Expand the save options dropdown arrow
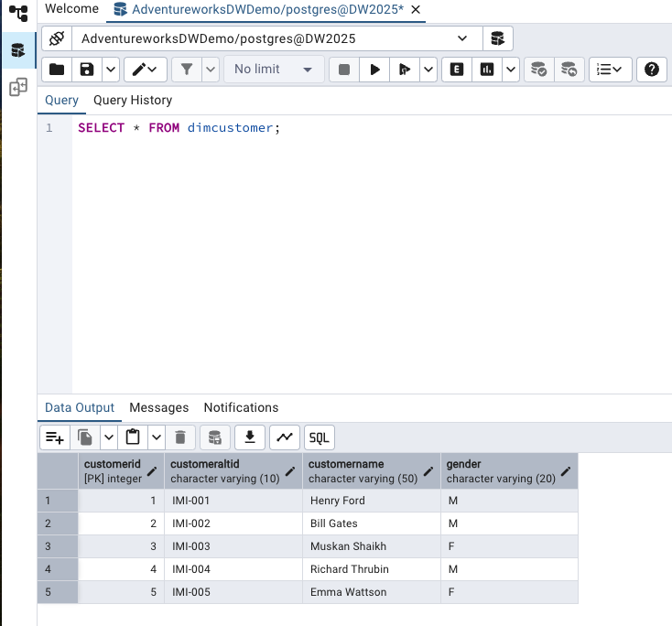The width and height of the screenshot is (672, 626). coord(111,70)
